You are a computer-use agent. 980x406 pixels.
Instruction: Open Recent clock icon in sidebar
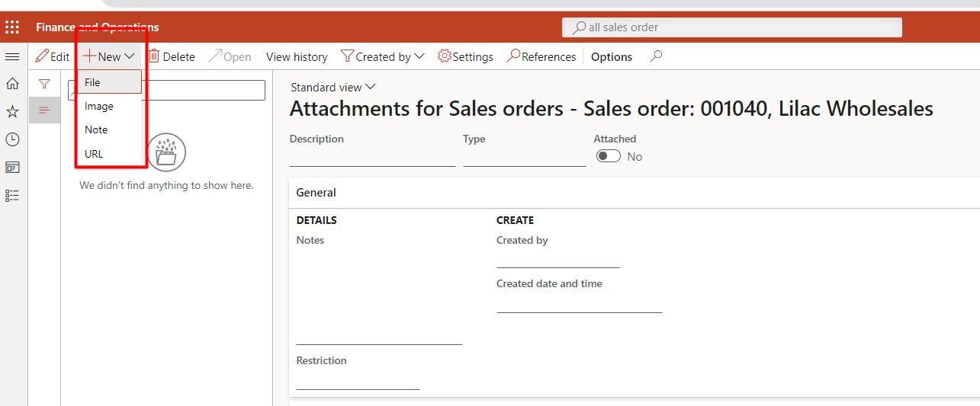click(x=12, y=140)
